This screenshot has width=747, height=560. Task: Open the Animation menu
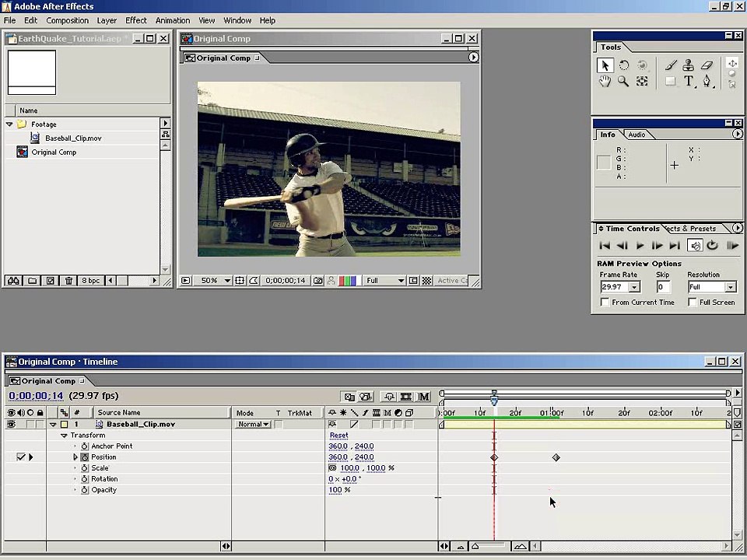173,20
